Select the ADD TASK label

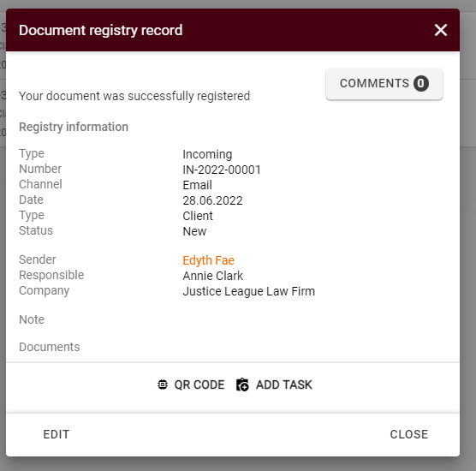(x=284, y=385)
